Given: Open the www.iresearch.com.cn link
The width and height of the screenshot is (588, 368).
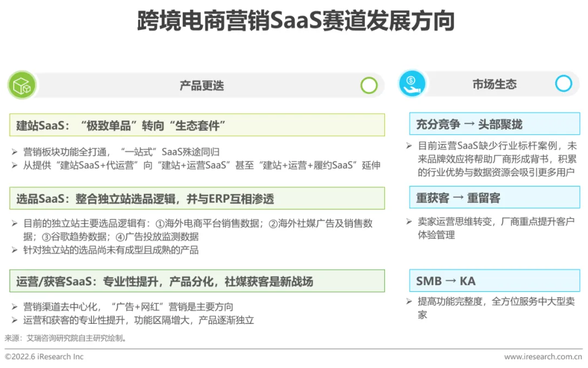Looking at the screenshot, I should click(543, 357).
